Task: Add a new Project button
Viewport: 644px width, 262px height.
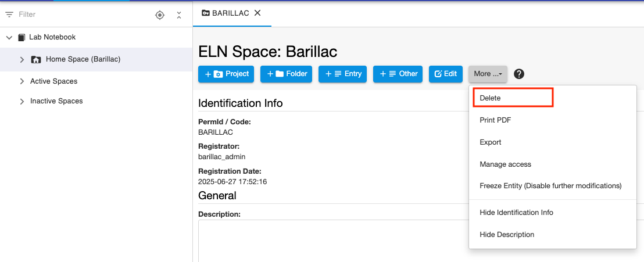Action: (226, 74)
